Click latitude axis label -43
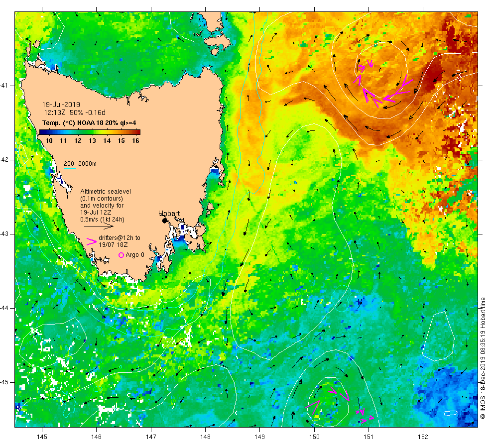Viewport: 488px width, 448px height. click(x=4, y=234)
